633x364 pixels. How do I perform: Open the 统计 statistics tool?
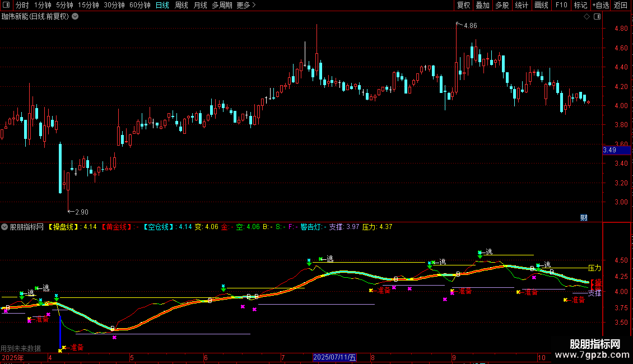(522, 5)
